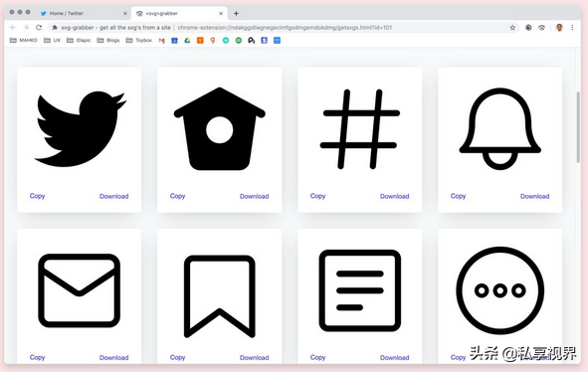Screen dimensions: 588x372
Task: Click the page vertical scrollbar thumb
Action: (x=578, y=126)
